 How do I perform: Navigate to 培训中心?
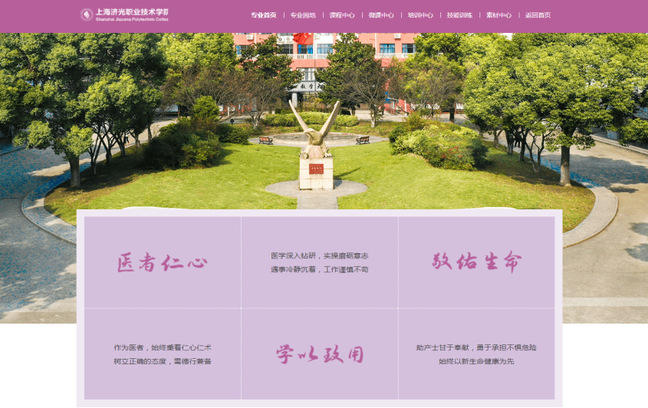(x=420, y=16)
